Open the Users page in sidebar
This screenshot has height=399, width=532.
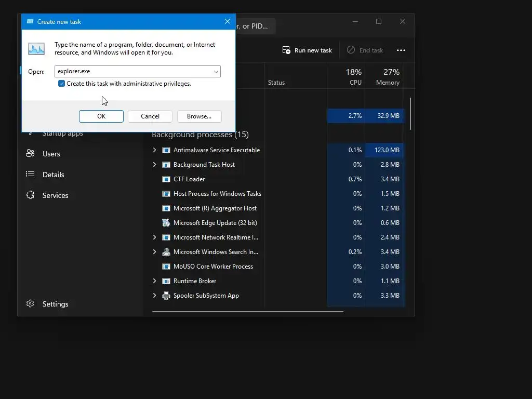tap(51, 154)
